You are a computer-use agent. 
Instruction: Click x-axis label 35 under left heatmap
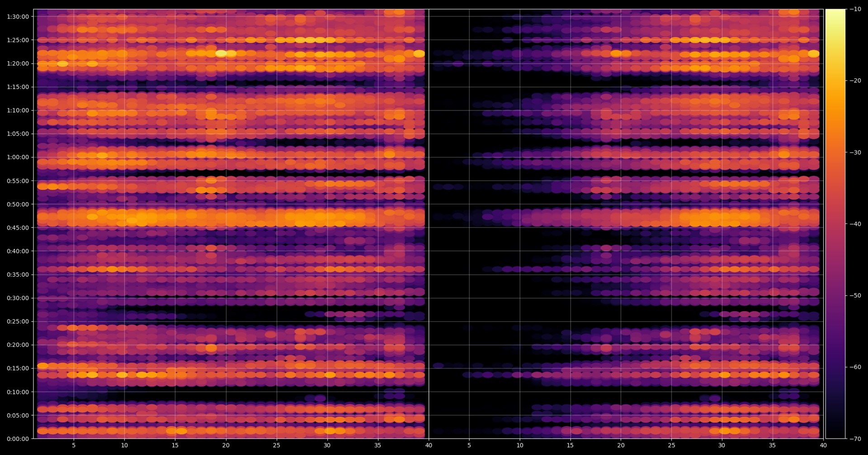[377, 446]
